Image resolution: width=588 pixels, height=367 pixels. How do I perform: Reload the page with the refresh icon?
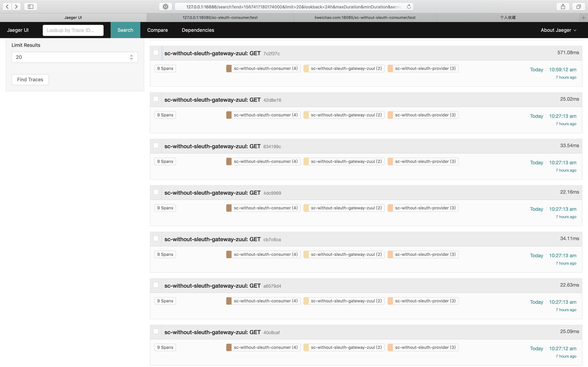(x=409, y=7)
